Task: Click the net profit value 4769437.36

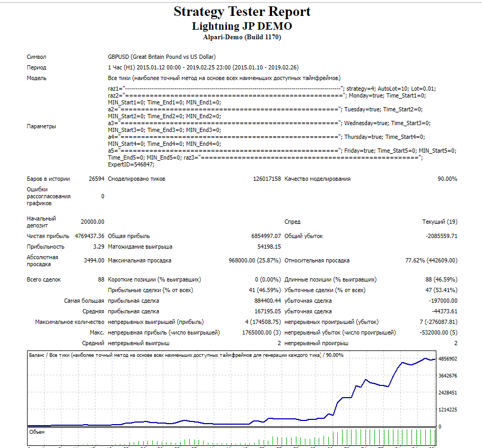Action: point(89,236)
